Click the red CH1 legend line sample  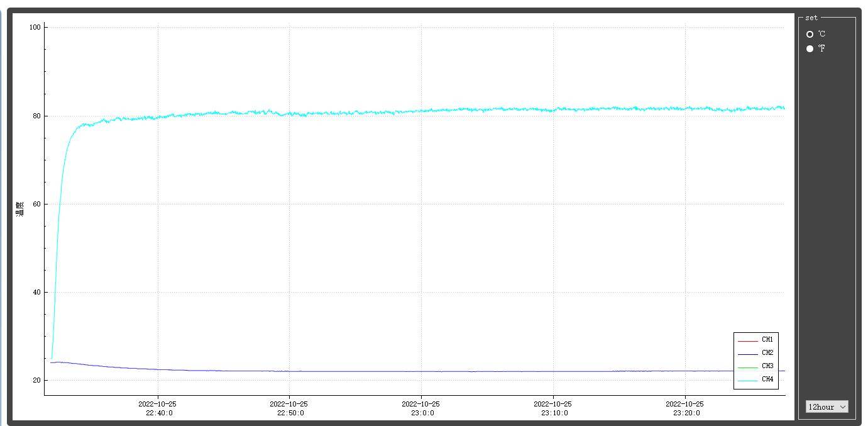click(747, 341)
